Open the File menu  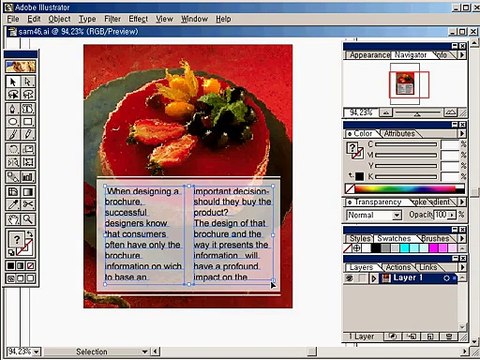pyautogui.click(x=13, y=19)
